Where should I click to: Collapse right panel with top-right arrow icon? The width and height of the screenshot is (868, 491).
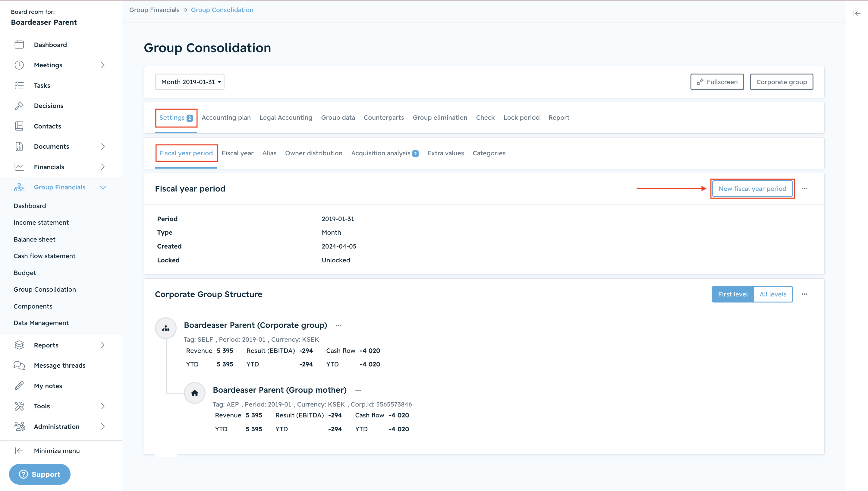point(857,14)
